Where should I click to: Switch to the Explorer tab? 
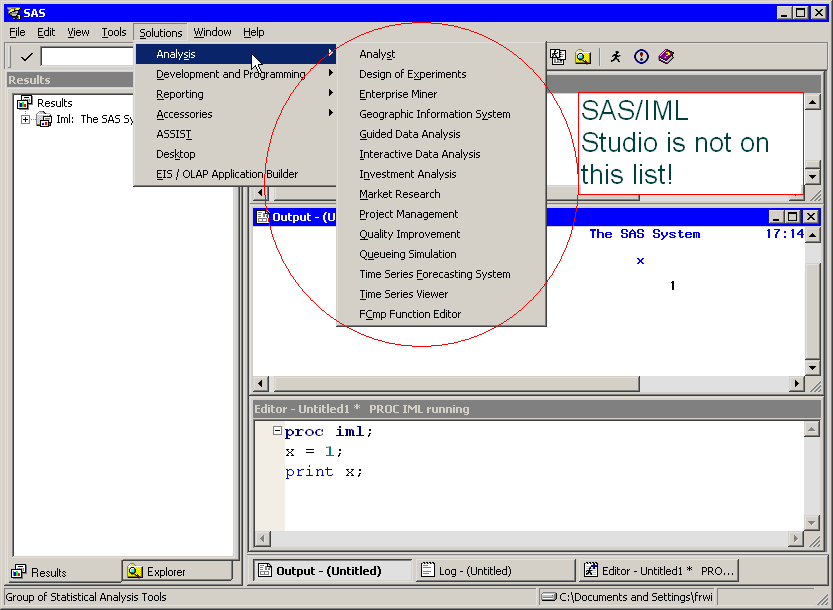(x=177, y=571)
